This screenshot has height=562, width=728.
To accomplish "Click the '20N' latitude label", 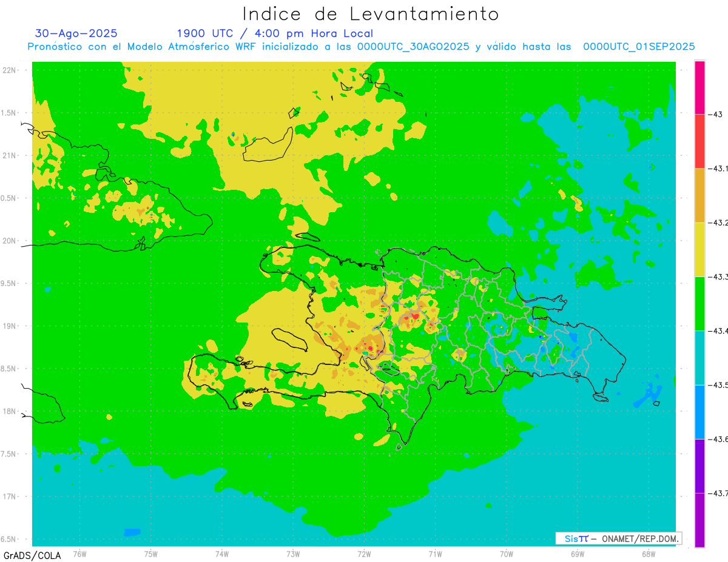I will 9,241.
